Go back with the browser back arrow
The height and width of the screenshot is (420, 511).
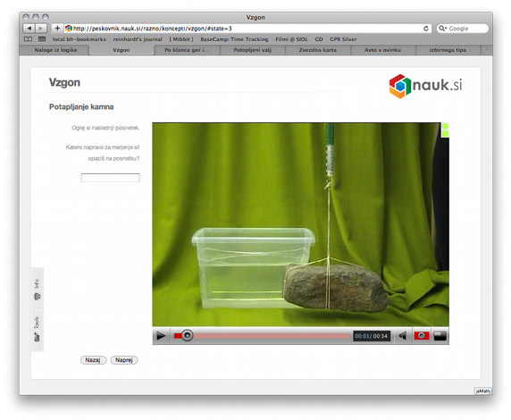coord(29,29)
